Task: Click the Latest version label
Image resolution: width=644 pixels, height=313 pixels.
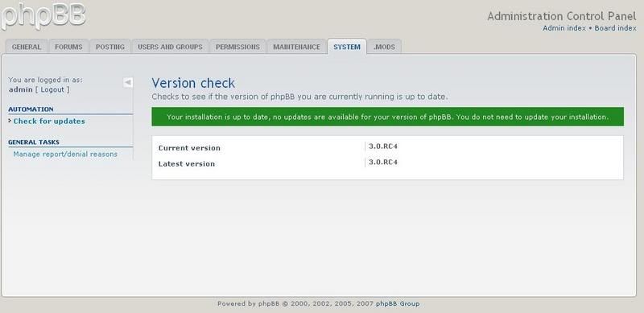Action: [187, 163]
